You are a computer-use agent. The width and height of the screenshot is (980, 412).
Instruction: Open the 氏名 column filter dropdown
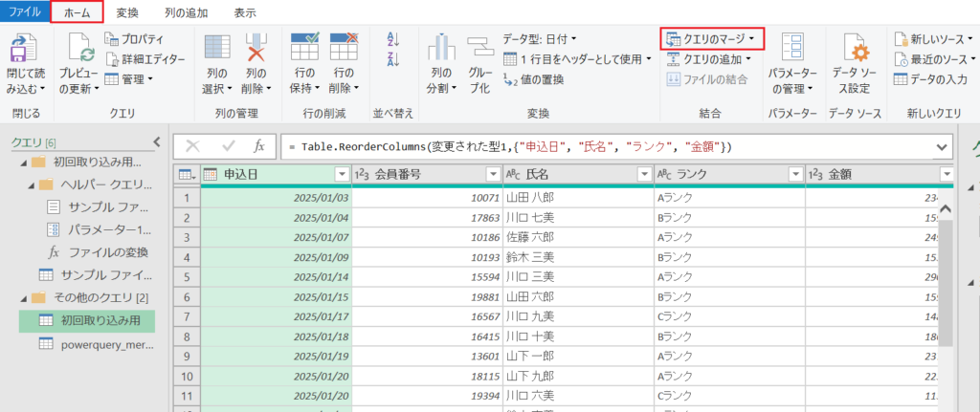[644, 175]
